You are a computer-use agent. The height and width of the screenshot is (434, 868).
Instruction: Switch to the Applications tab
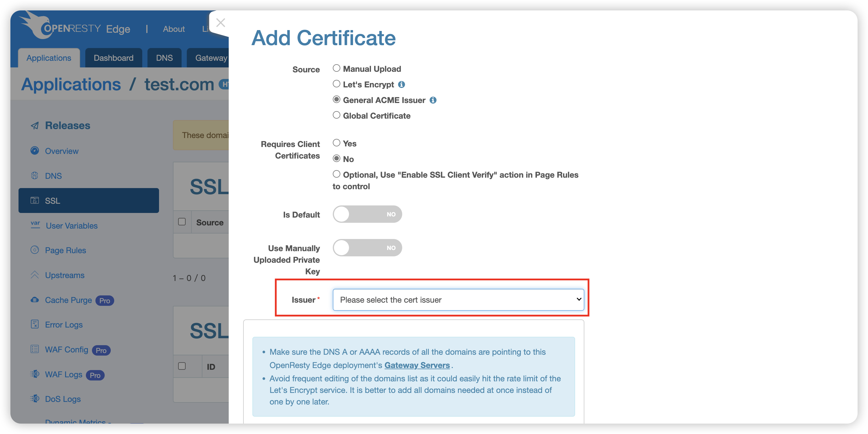pos(49,57)
